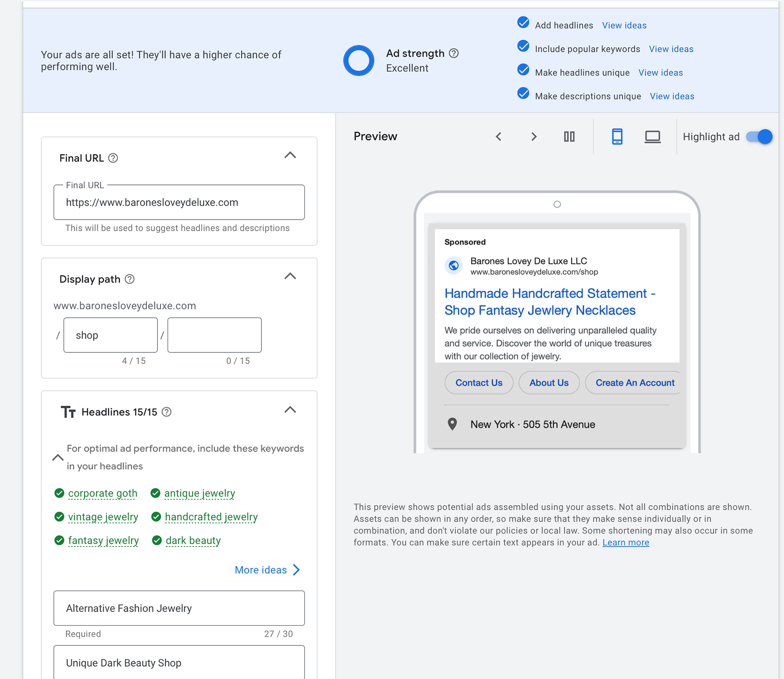Open View ideas for Add headlines

coord(624,25)
